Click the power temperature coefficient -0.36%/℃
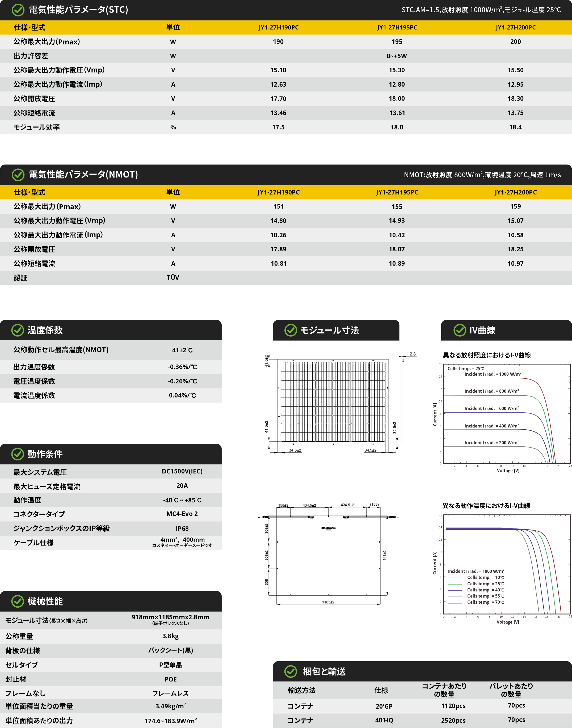 coord(182,367)
